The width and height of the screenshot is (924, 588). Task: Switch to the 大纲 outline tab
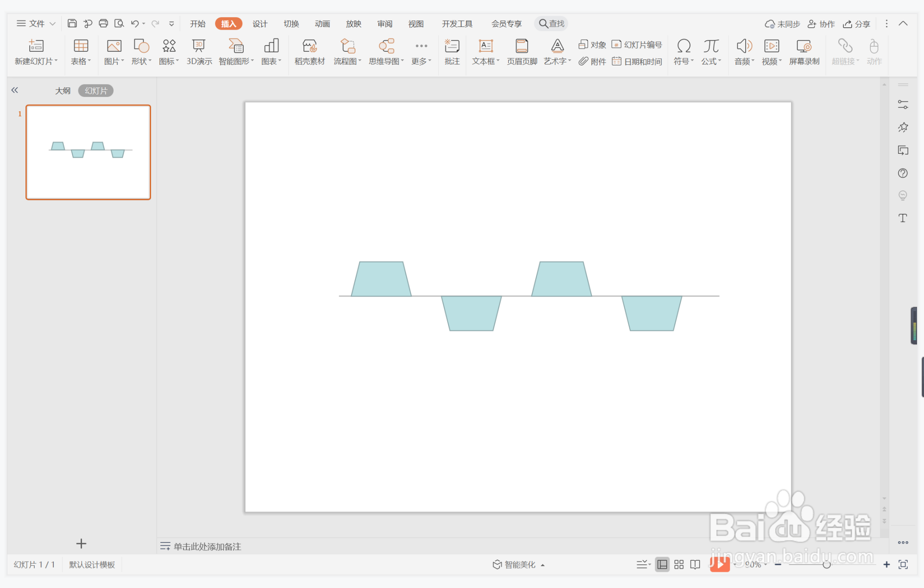tap(63, 91)
